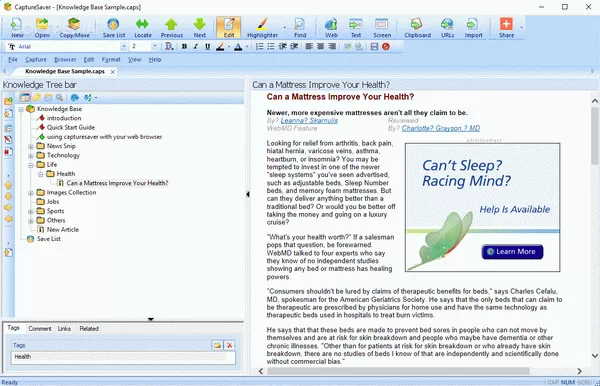The image size is (600, 386).
Task: Click the delete article sidebar icon
Action: (8, 152)
